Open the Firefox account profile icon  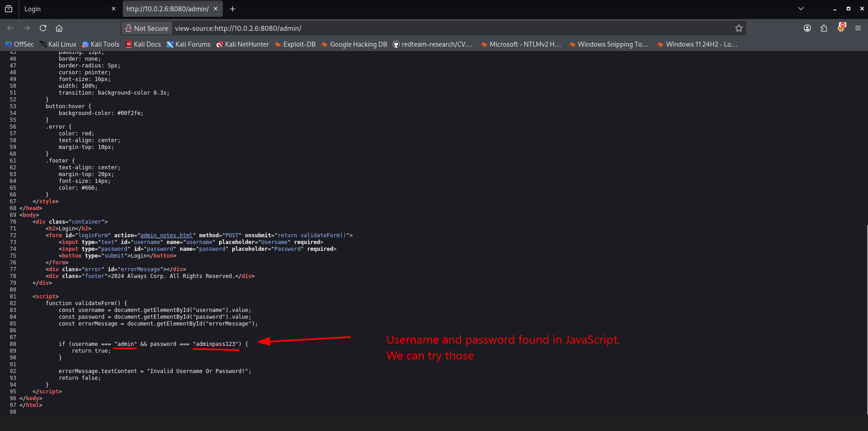point(807,28)
